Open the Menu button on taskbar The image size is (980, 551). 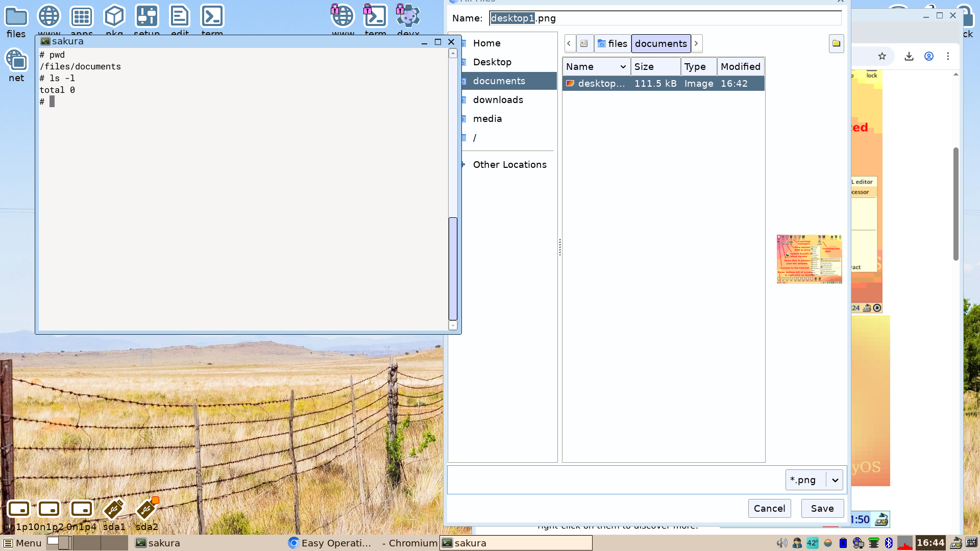22,543
